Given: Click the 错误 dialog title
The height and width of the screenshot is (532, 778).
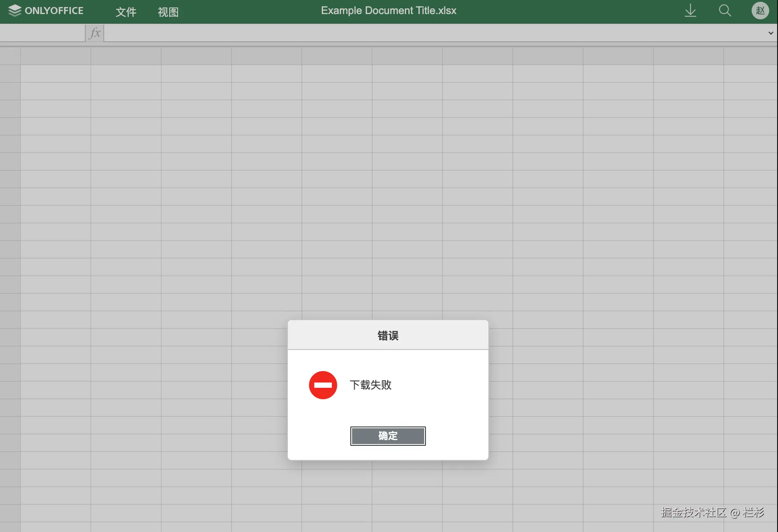Looking at the screenshot, I should [x=388, y=336].
